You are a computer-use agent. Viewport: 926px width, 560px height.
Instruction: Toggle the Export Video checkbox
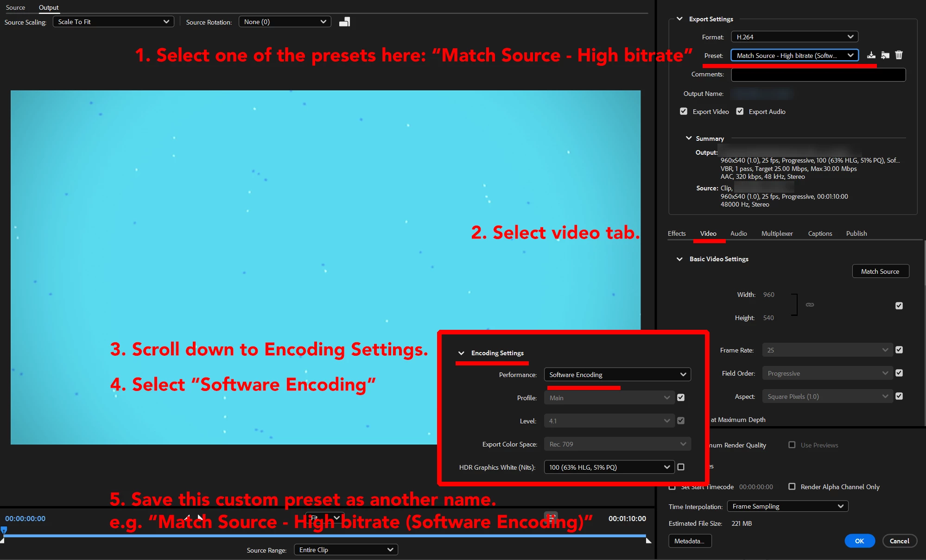tap(684, 112)
